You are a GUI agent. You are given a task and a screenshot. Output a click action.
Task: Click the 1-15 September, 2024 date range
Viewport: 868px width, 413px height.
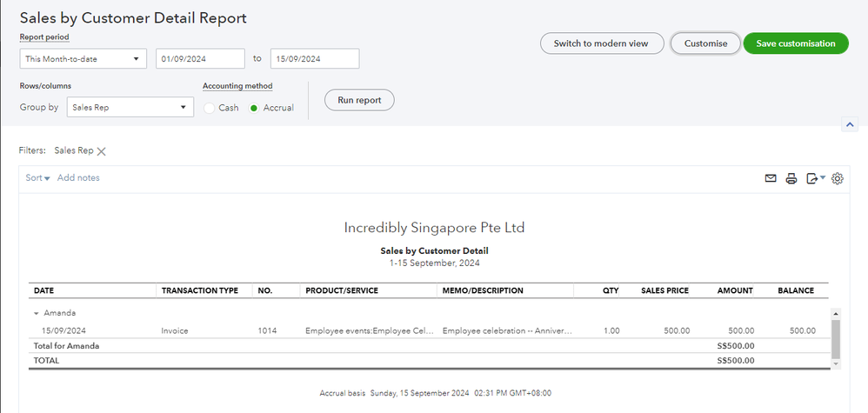[434, 263]
